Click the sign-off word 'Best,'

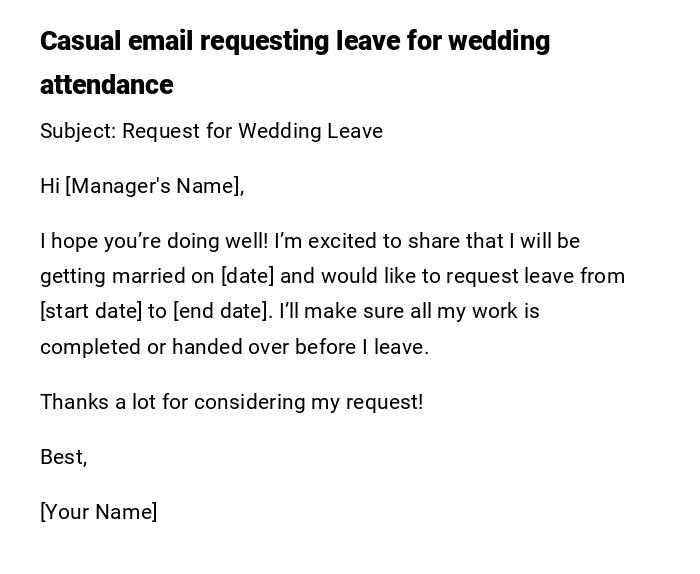pos(64,457)
